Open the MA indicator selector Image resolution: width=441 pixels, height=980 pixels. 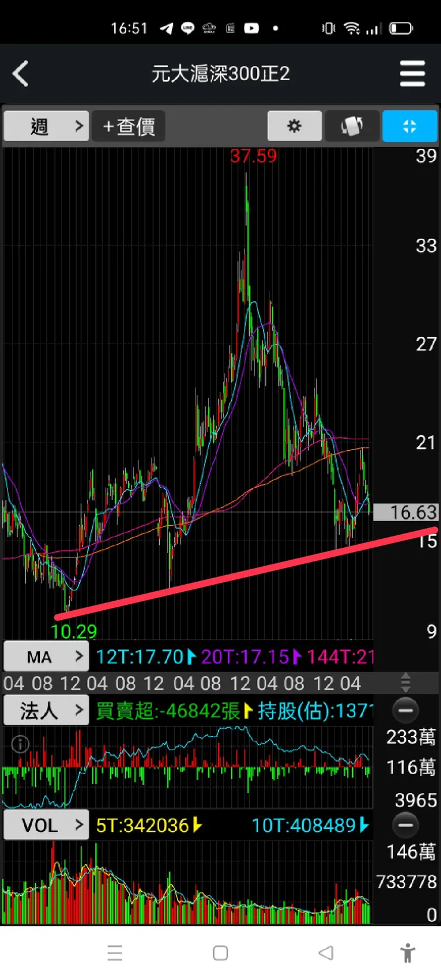pos(46,657)
